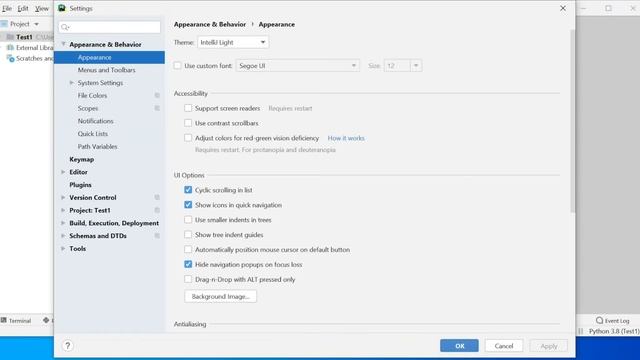Click the project-level icon beside Project: Test1
640x360 pixels.
(157, 210)
